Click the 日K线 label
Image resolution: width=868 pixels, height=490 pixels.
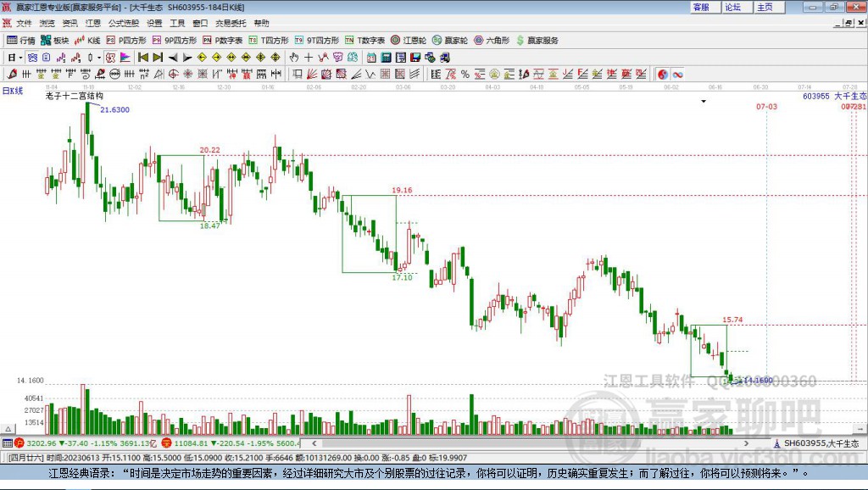tap(13, 91)
